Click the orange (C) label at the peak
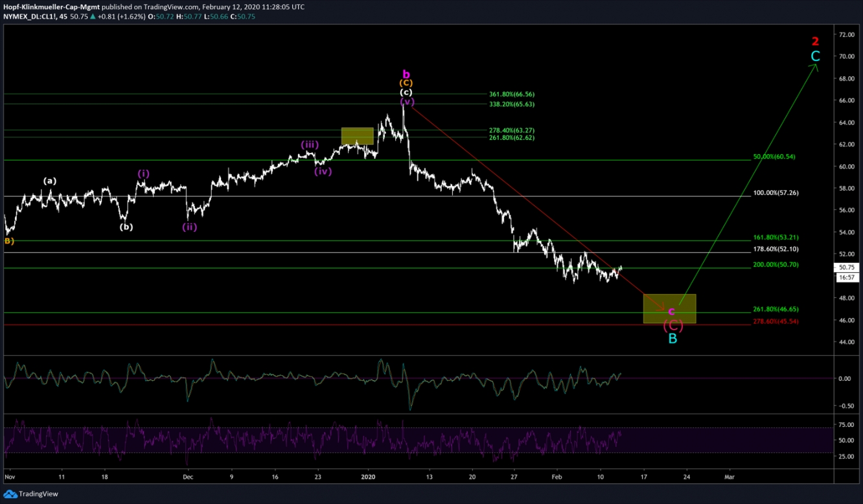 pyautogui.click(x=406, y=83)
